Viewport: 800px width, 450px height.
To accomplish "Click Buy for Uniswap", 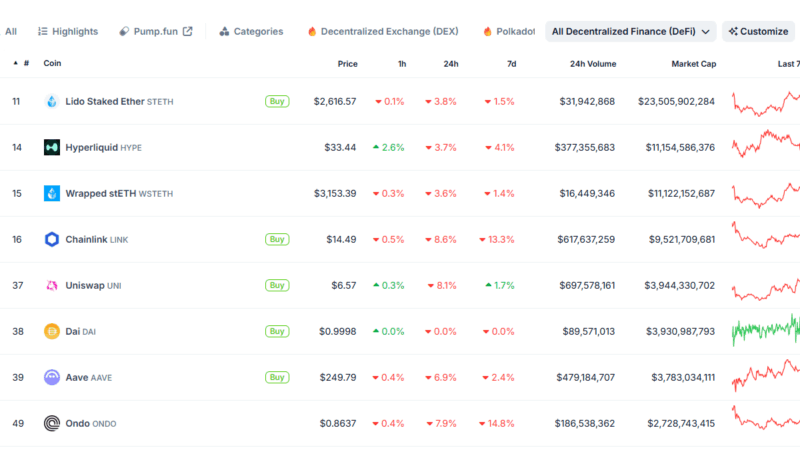I will pos(277,285).
